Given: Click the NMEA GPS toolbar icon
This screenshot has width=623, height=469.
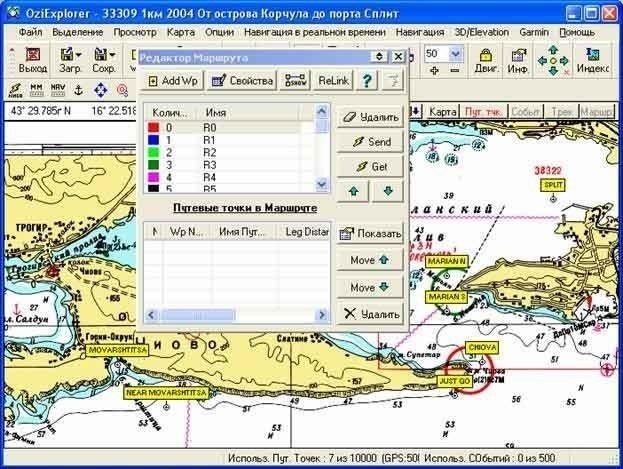Looking at the screenshot, I should tap(15, 90).
